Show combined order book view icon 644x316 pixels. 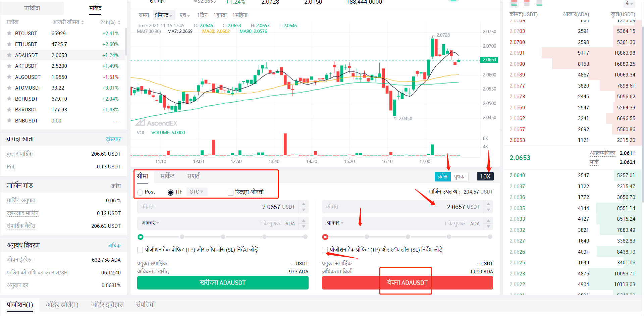coord(514,3)
